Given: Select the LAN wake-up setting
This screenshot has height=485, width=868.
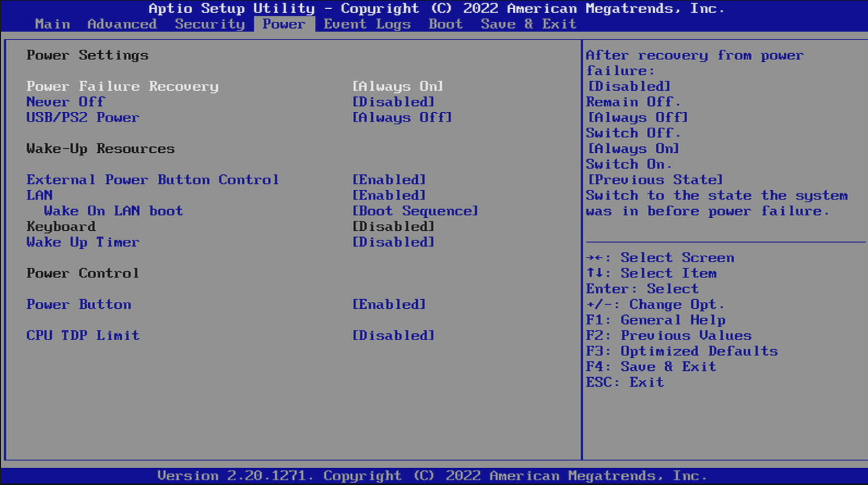Looking at the screenshot, I should coord(39,195).
